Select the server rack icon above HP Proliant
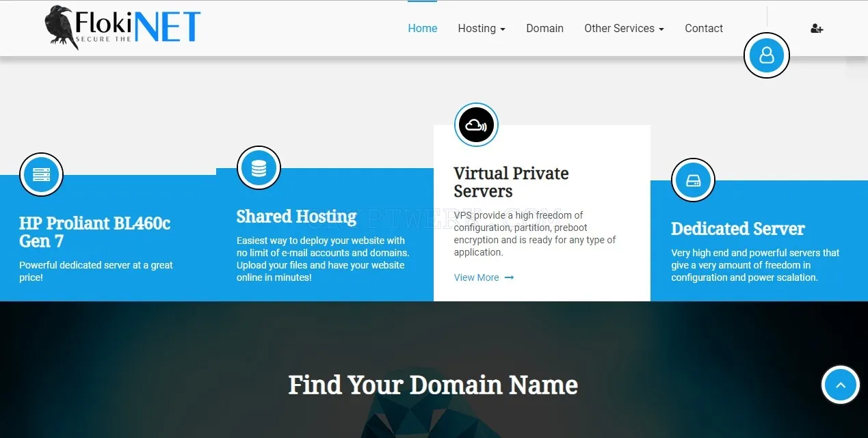This screenshot has height=438, width=868. [x=41, y=174]
